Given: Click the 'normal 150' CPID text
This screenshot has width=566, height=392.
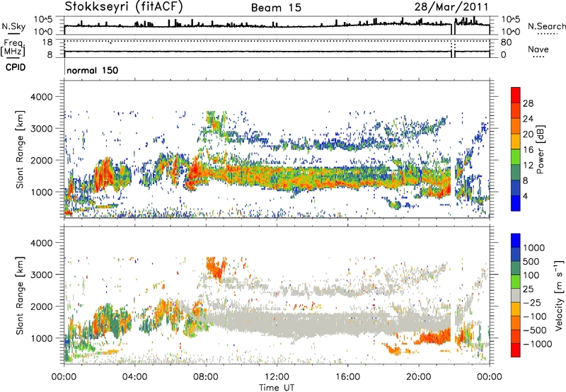Looking at the screenshot, I should (x=93, y=70).
